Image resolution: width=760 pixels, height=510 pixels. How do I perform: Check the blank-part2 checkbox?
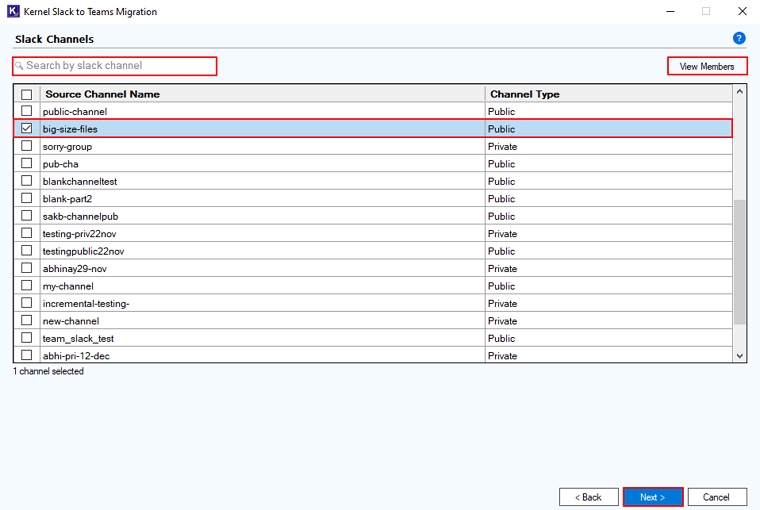27,198
